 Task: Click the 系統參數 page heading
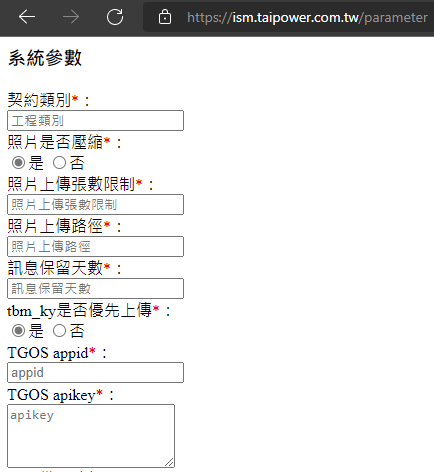(45, 58)
